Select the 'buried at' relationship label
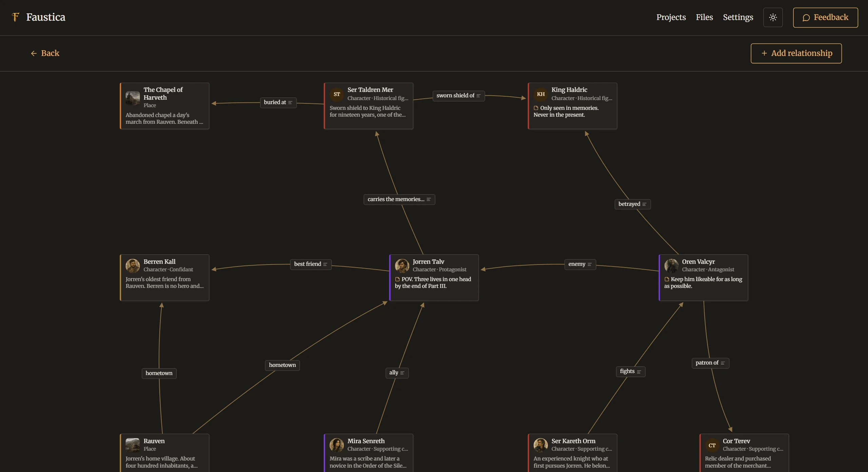The image size is (868, 472). [278, 102]
